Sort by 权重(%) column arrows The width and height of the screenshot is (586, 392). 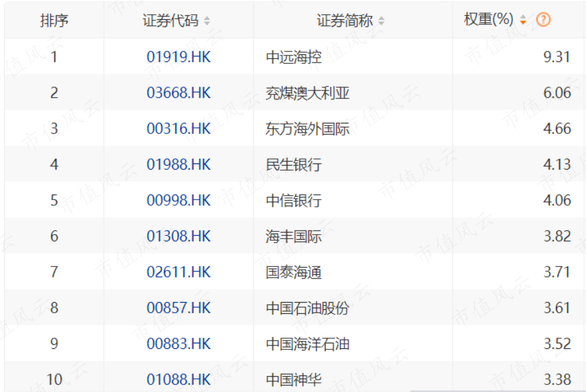tap(523, 20)
